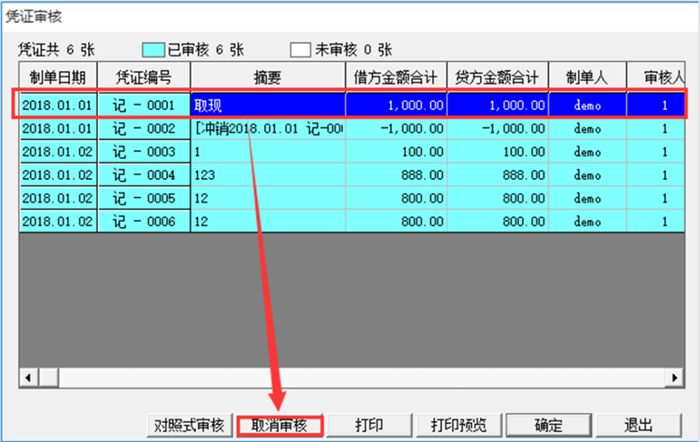Click debit amount 800.00 in row 0006
The image size is (700, 442).
[396, 221]
